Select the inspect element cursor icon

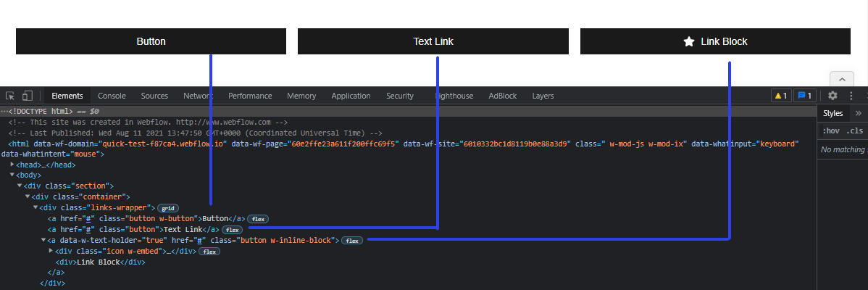tap(10, 96)
